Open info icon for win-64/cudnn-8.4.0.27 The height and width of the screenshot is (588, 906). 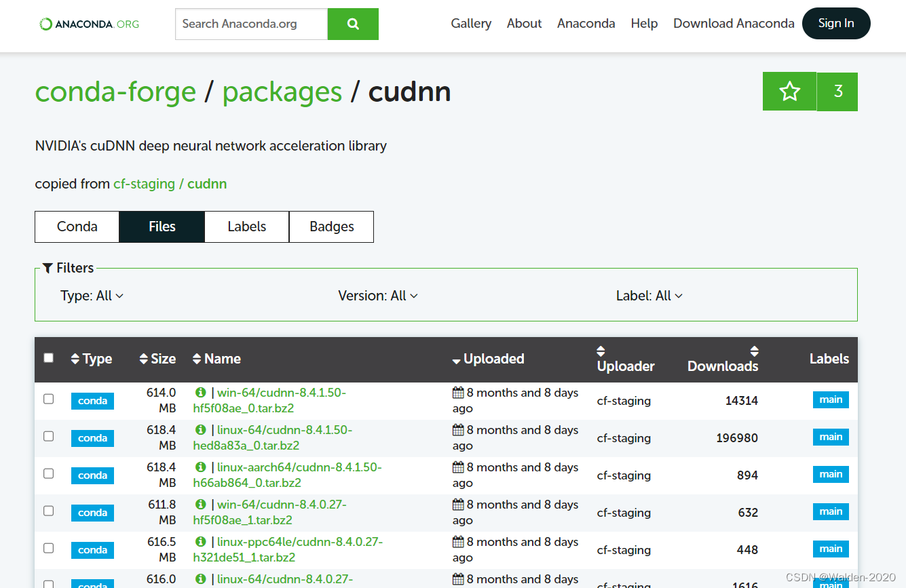tap(200, 505)
